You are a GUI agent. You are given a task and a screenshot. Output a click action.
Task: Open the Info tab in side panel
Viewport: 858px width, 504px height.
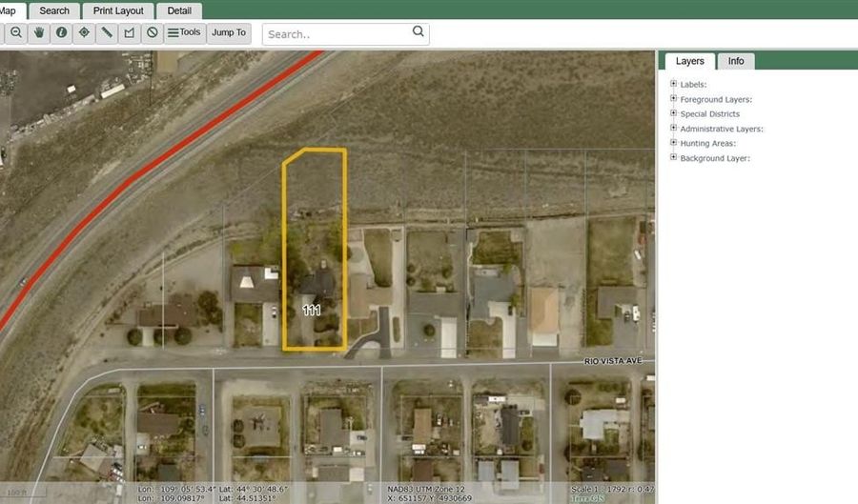(x=736, y=61)
